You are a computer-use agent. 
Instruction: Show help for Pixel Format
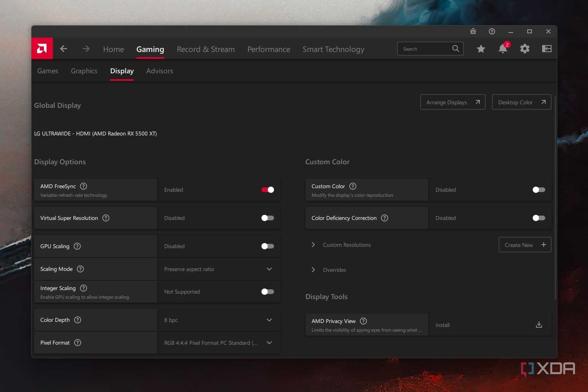click(78, 343)
